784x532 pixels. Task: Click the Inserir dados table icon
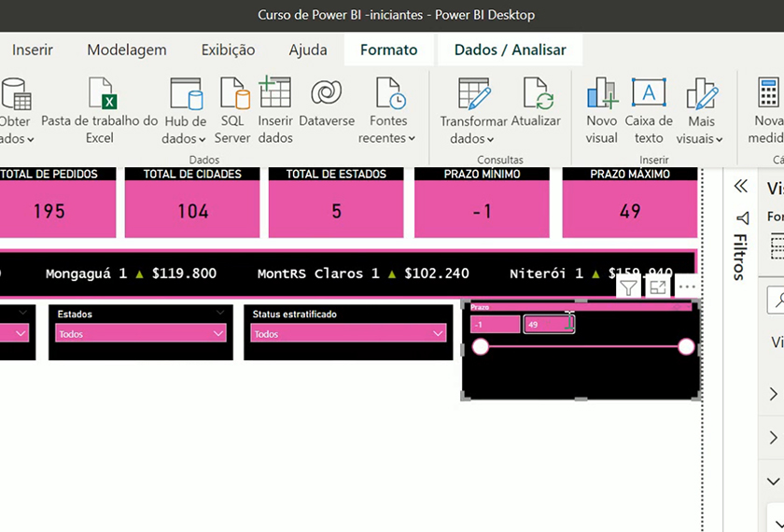[275, 93]
